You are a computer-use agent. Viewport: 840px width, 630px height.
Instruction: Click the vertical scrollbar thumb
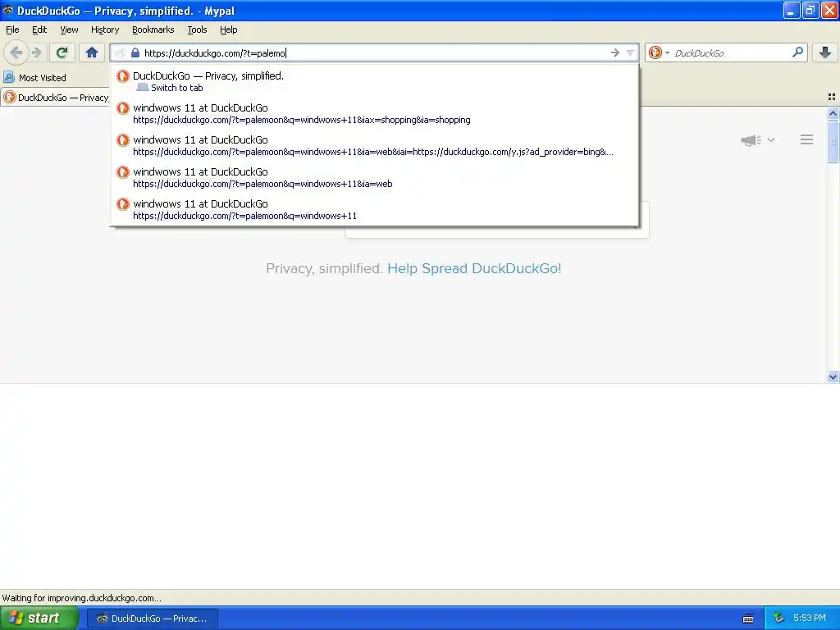[x=833, y=141]
